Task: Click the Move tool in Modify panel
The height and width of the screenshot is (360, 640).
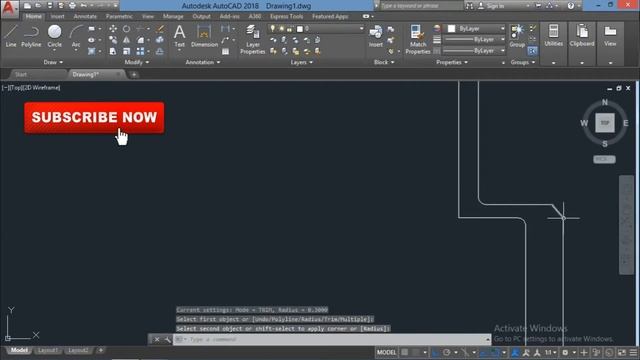Action: 113,29
